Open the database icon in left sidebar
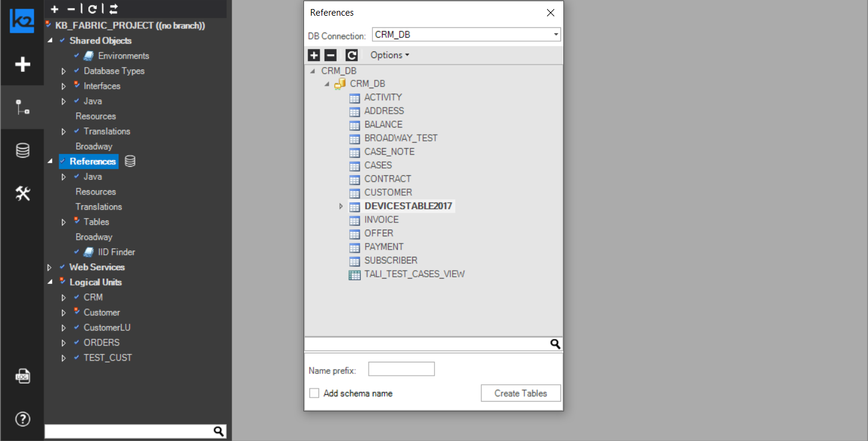The height and width of the screenshot is (441, 868). click(22, 150)
